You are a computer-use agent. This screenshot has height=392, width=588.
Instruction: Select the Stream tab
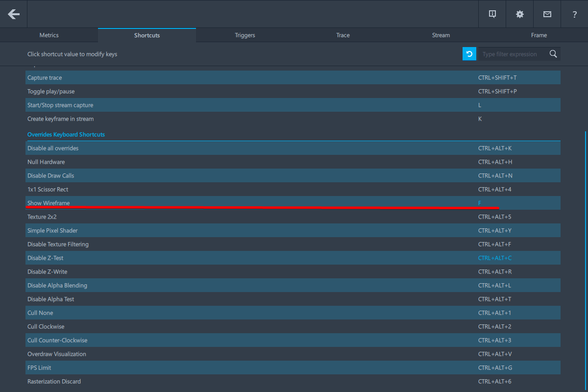[x=441, y=35]
